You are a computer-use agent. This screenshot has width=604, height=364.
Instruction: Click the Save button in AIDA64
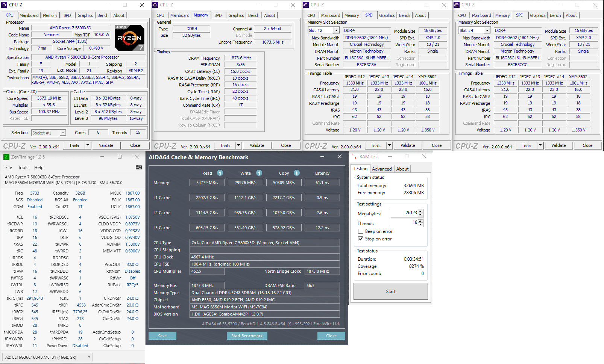point(162,336)
